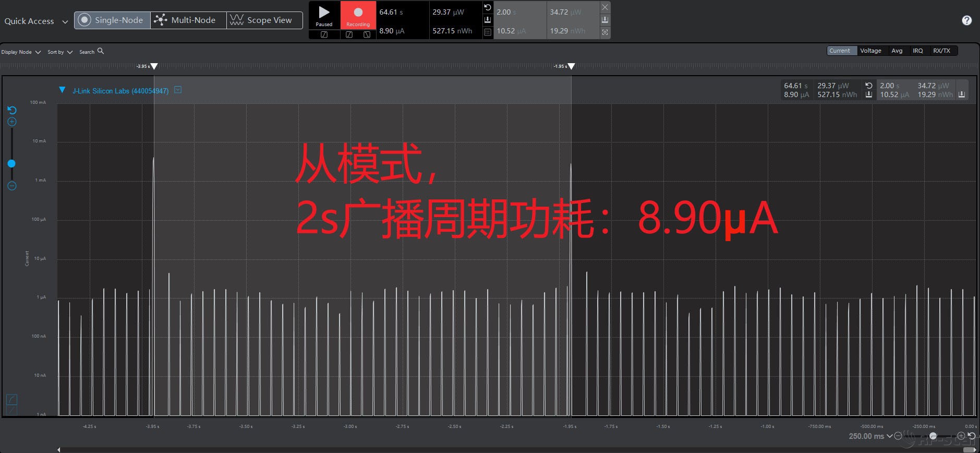Click the horizontal scrollbar thumb
The width and height of the screenshot is (980, 453).
click(970, 449)
